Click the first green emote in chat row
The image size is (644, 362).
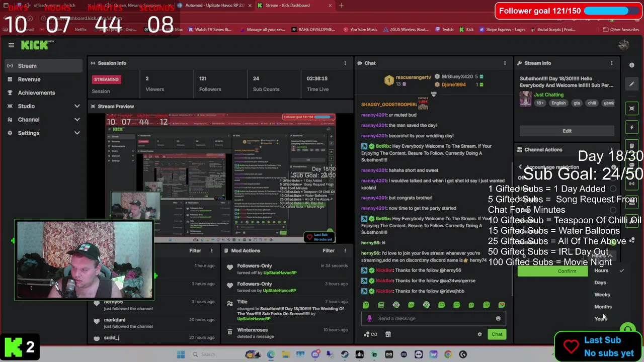click(366, 305)
